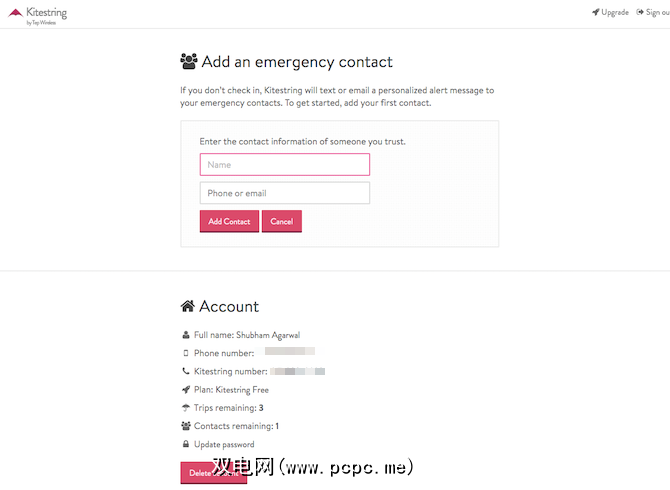This screenshot has width=670, height=490.
Task: Click the house icon beside Account
Action: click(188, 306)
